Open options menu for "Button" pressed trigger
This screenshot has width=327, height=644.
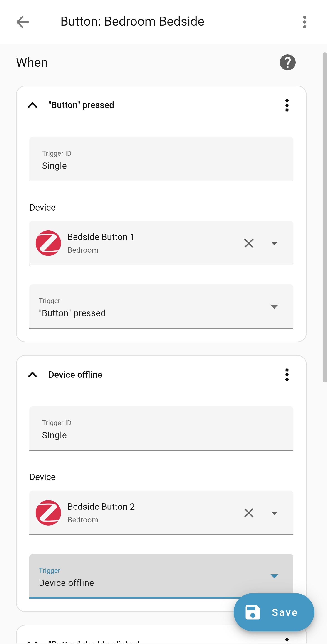(x=287, y=105)
